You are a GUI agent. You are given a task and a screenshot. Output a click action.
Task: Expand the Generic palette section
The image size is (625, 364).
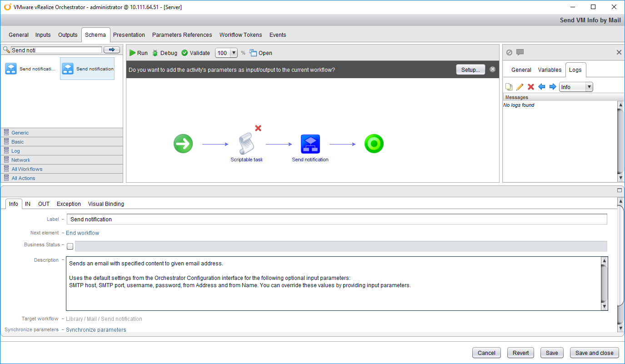pyautogui.click(x=20, y=133)
